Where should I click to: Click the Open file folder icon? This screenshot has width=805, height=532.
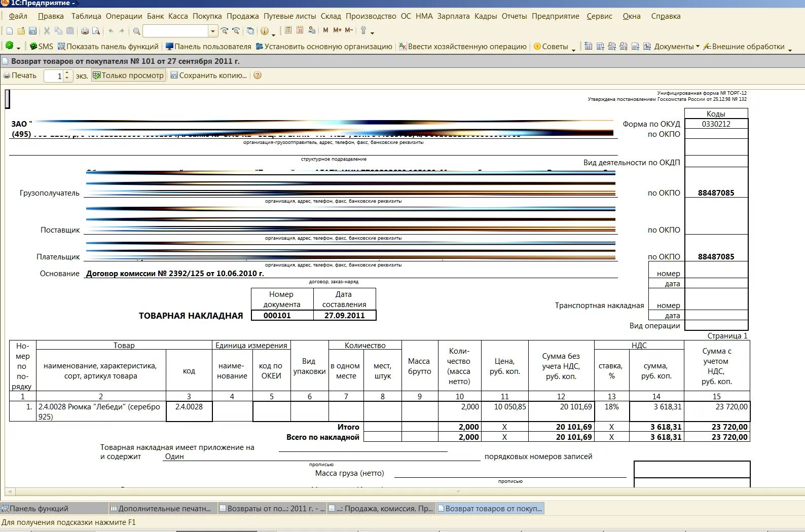click(21, 31)
